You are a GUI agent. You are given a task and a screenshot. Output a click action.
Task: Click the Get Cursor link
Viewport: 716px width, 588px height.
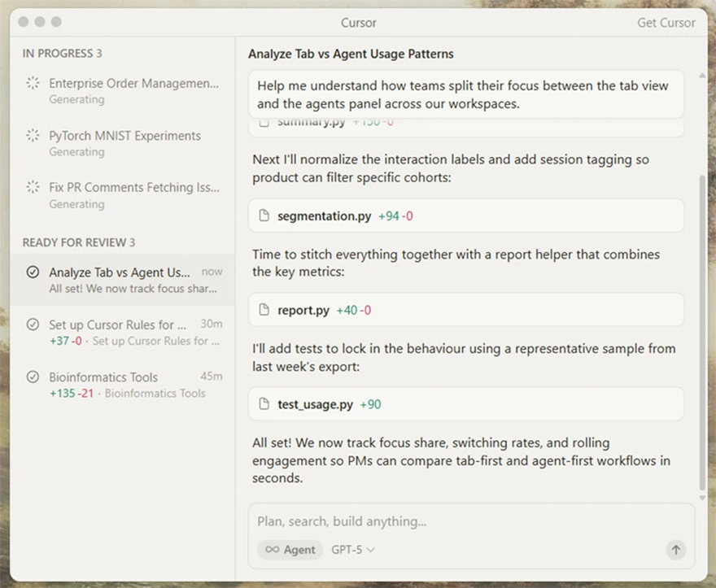point(666,23)
